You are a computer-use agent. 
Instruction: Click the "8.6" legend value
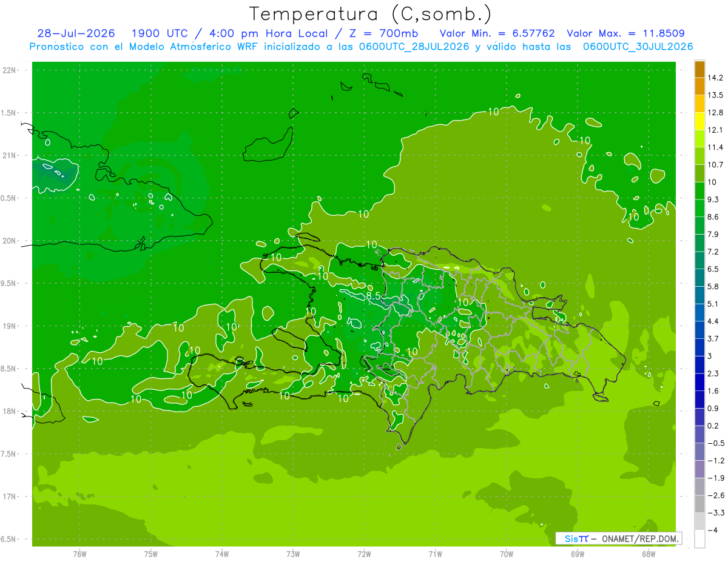713,217
